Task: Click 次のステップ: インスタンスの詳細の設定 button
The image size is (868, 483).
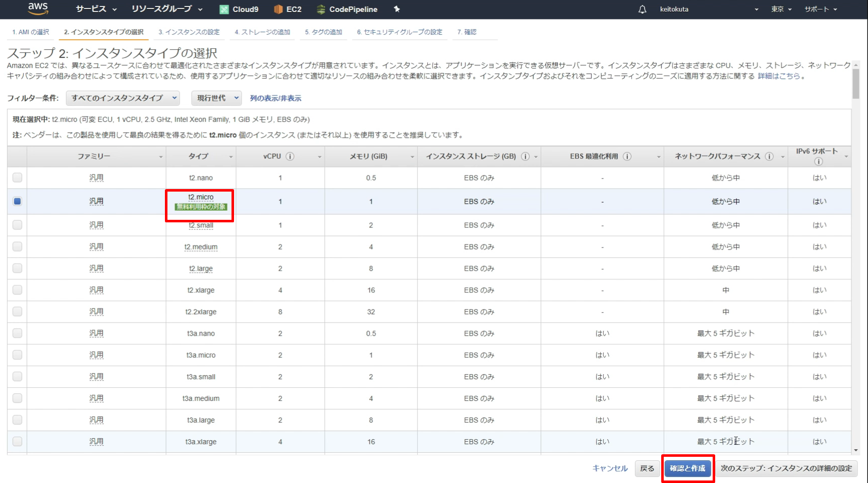Action: (x=786, y=468)
